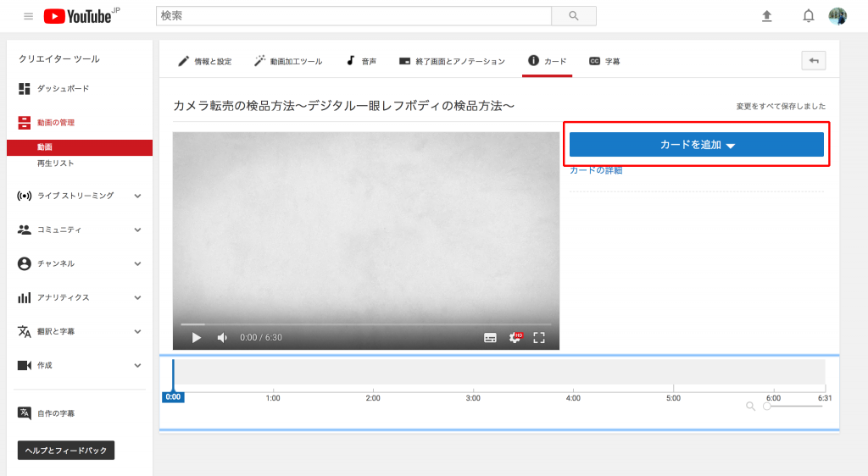Click the back arrow button
Screen dimensions: 868x476
coord(814,61)
